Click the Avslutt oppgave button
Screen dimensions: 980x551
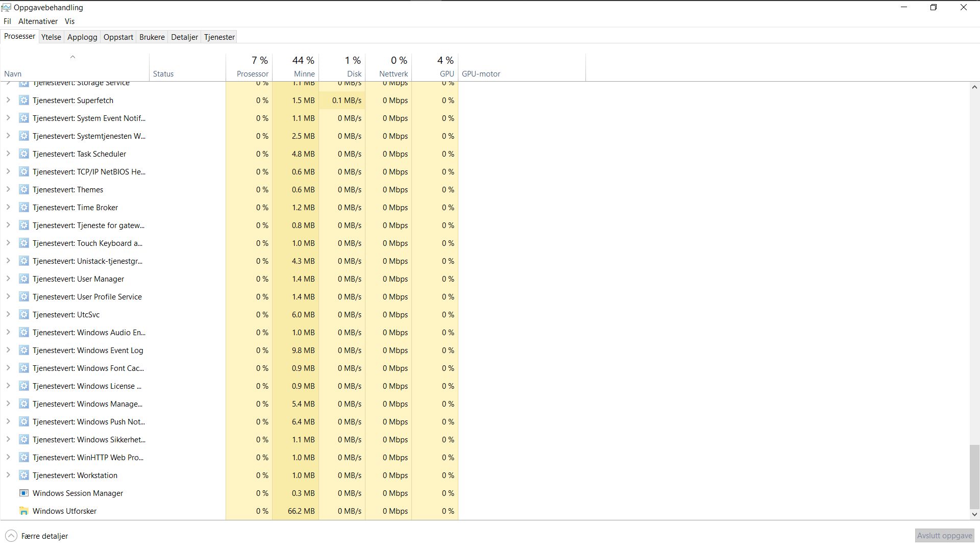(x=944, y=536)
